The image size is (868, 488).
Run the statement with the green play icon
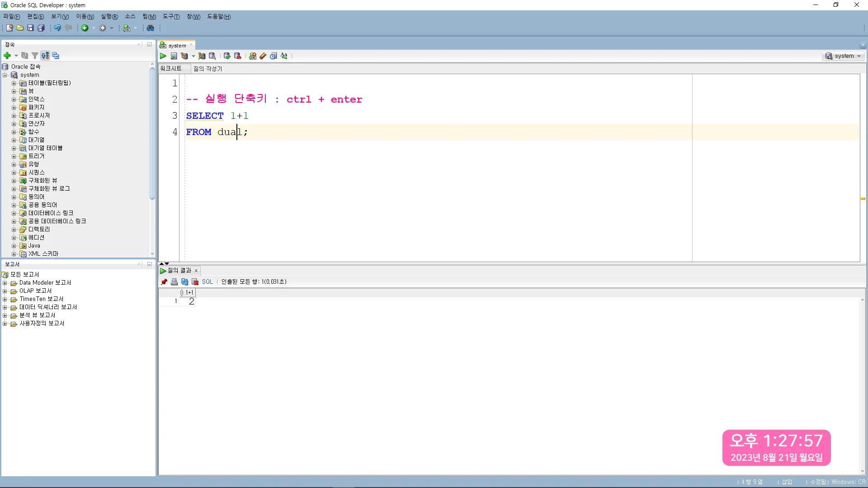pos(163,56)
